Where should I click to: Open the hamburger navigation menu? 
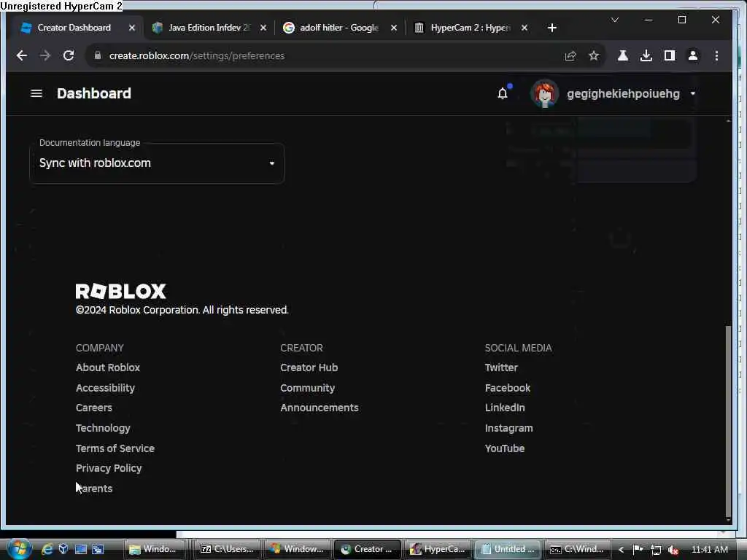[36, 93]
